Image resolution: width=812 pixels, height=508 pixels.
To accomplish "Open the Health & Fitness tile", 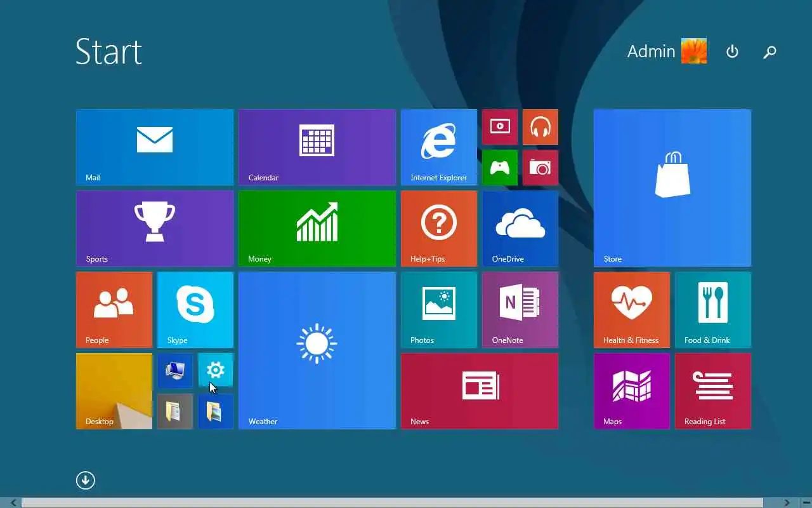I will click(632, 310).
